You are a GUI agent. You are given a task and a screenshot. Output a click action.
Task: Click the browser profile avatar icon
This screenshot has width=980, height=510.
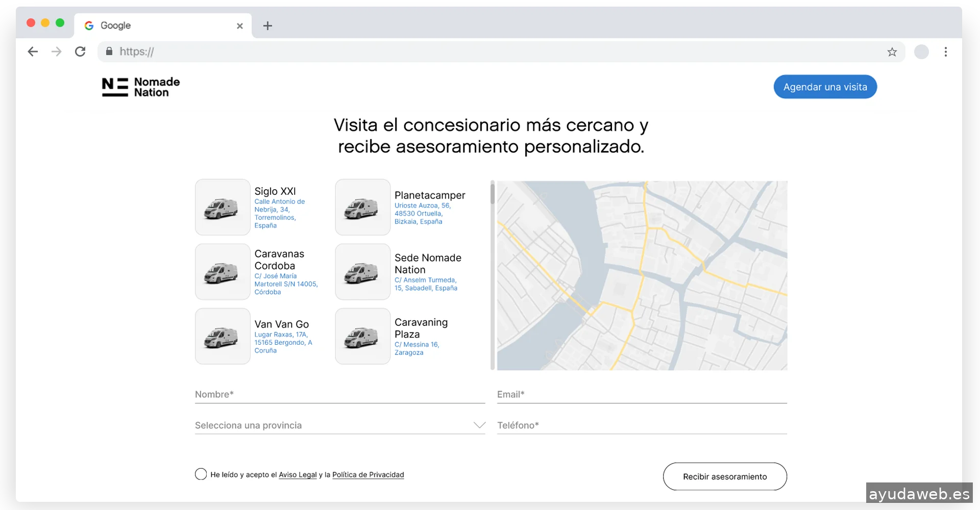click(x=921, y=52)
